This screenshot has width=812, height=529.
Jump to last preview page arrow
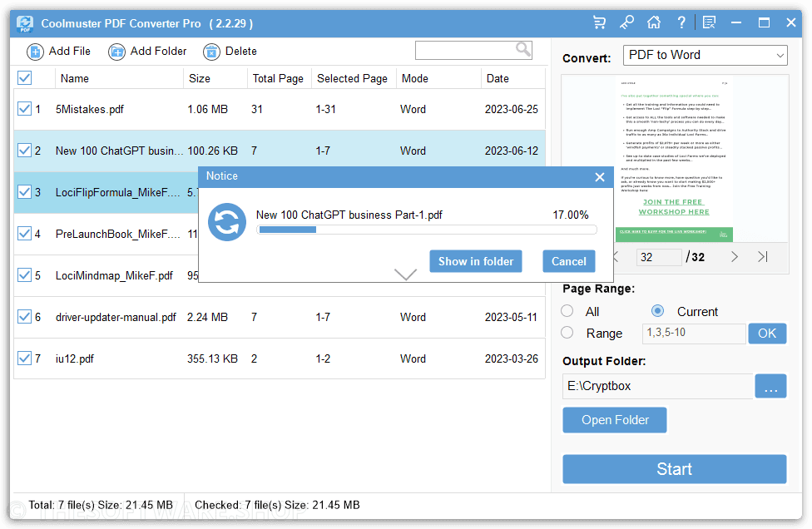pyautogui.click(x=763, y=257)
